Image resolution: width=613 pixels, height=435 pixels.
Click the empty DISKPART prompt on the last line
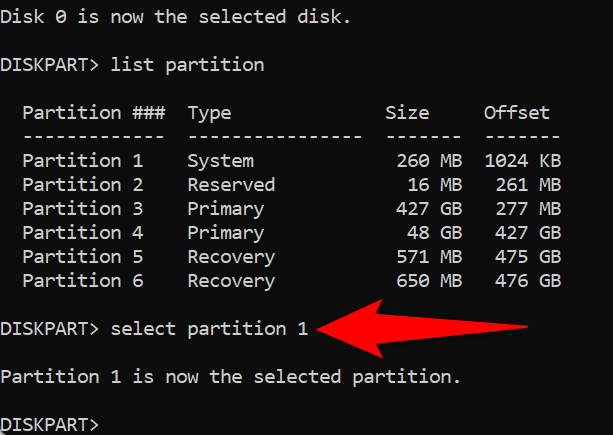pyautogui.click(x=50, y=424)
